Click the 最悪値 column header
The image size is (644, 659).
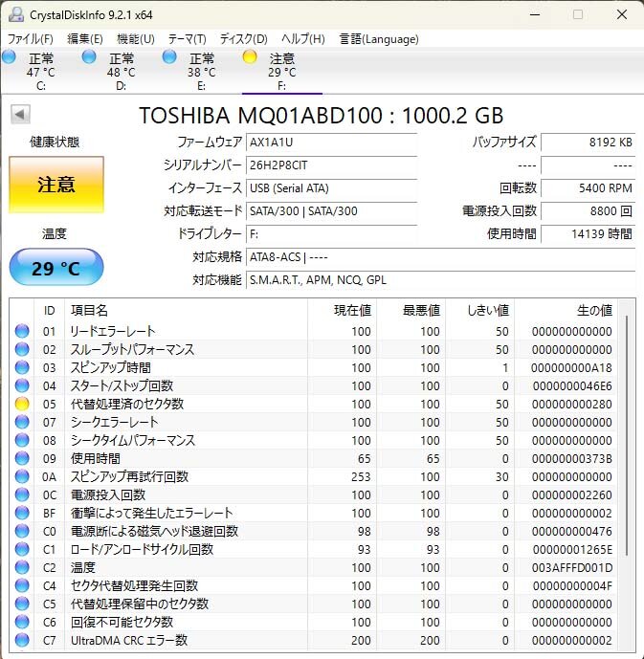[x=411, y=310]
